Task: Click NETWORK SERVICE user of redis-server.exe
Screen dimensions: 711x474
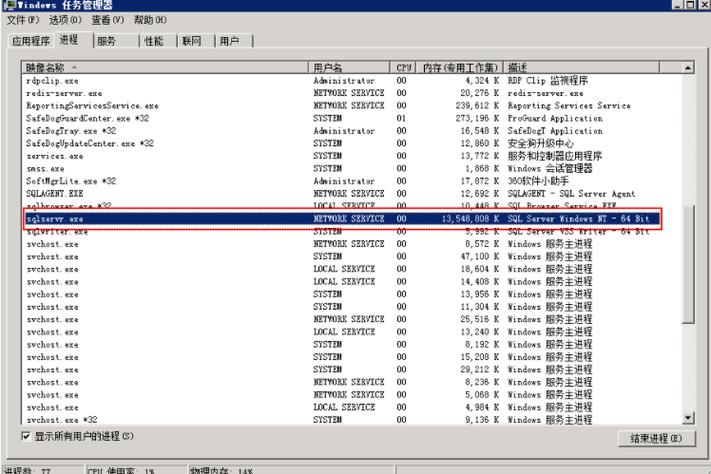Action: [349, 93]
